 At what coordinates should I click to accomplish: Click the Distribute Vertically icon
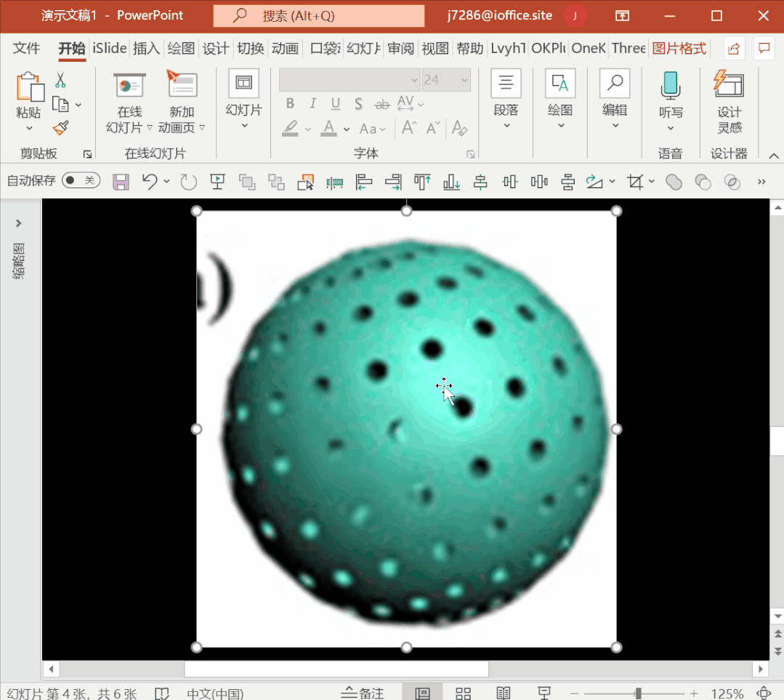[567, 182]
